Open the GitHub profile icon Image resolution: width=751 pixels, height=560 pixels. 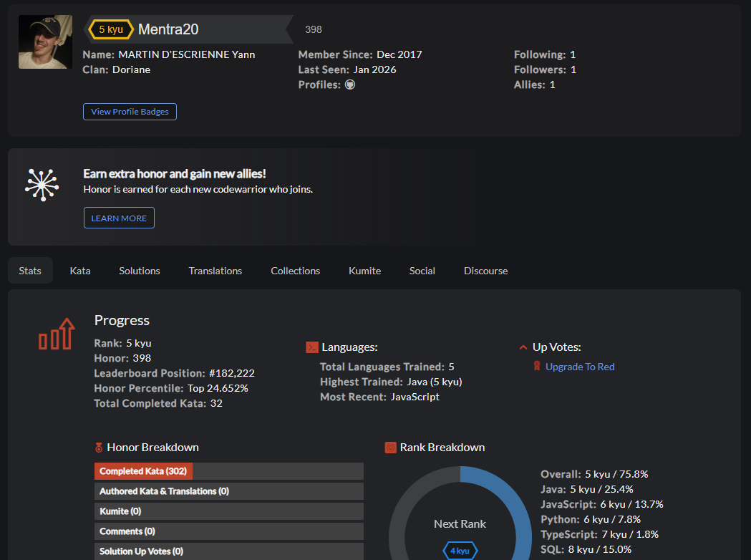[x=350, y=85]
